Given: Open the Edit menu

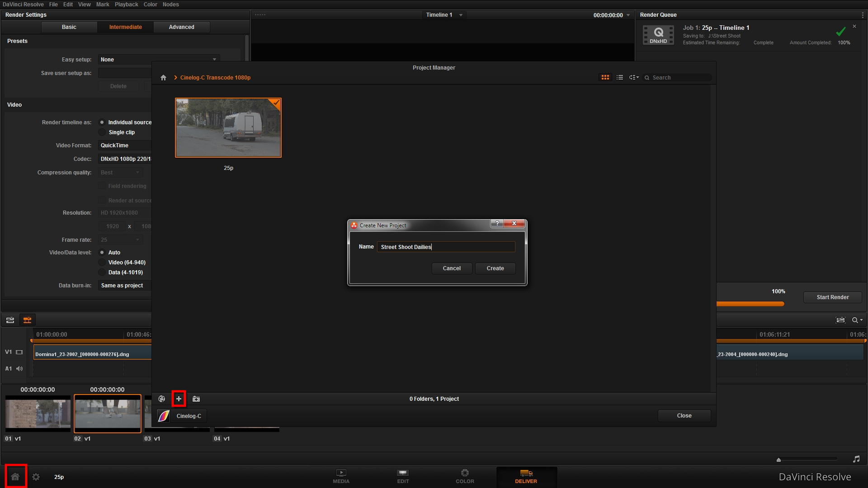Looking at the screenshot, I should (68, 5).
